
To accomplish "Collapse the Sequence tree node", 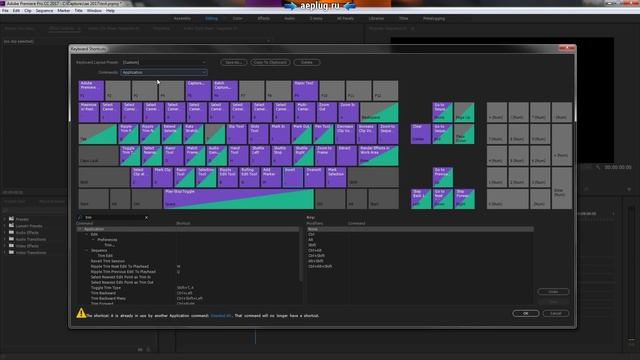I will pos(87,250).
